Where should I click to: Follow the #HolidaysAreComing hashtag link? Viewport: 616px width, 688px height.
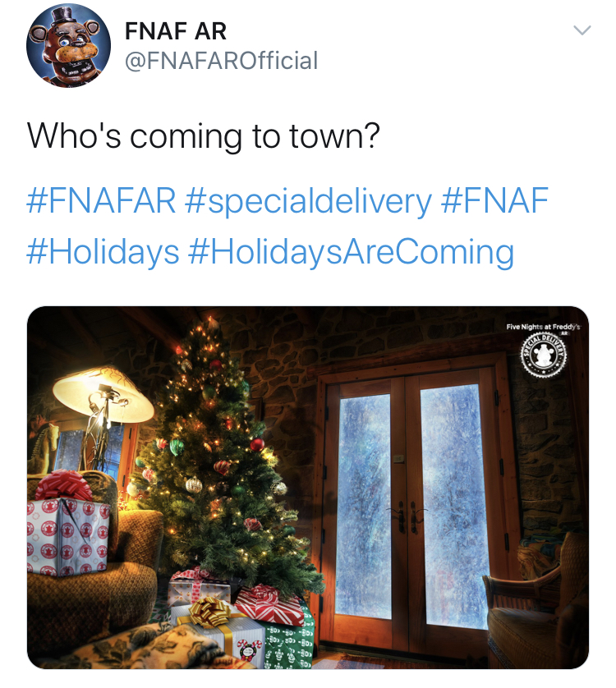click(351, 251)
